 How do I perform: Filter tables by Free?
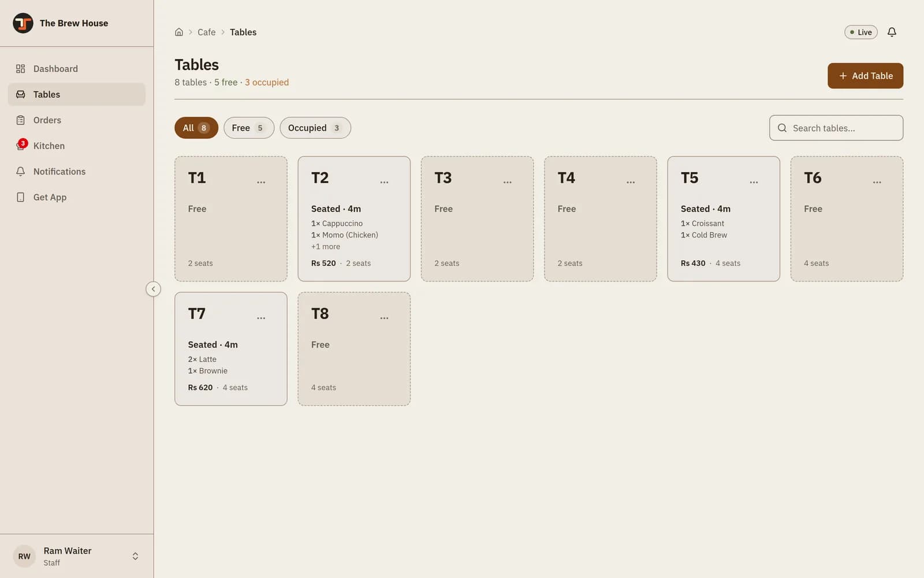(249, 128)
